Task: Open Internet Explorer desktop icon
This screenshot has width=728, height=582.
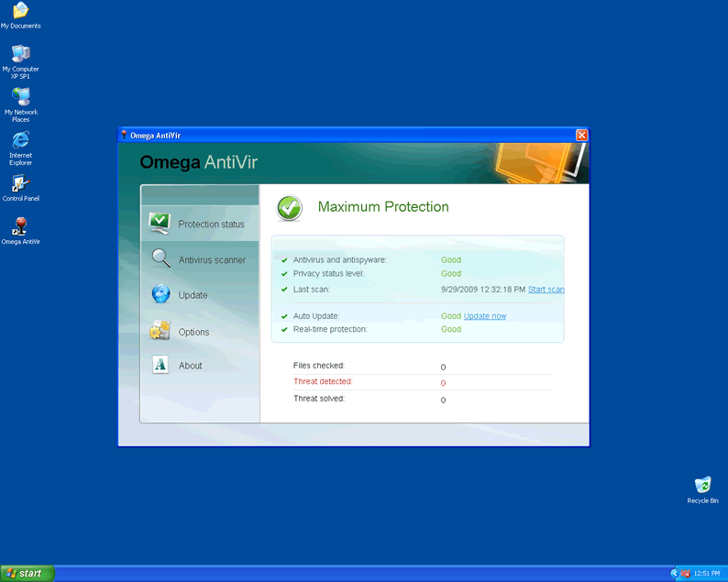Action: (x=20, y=140)
